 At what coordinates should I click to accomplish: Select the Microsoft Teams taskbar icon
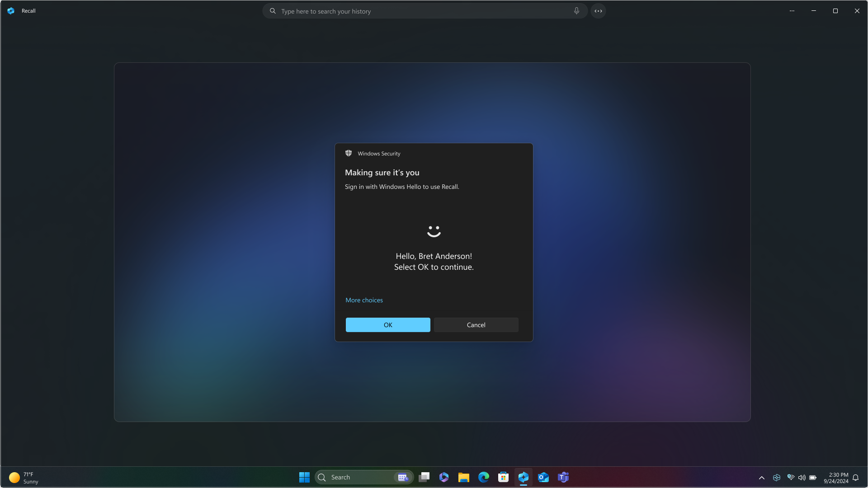[563, 477]
